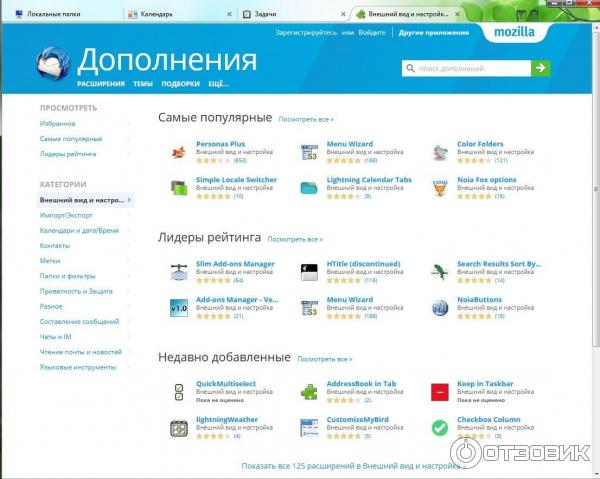Viewport: 600px width, 479px height.
Task: Open the Slim Add-ons Manager icon
Action: coord(178,272)
